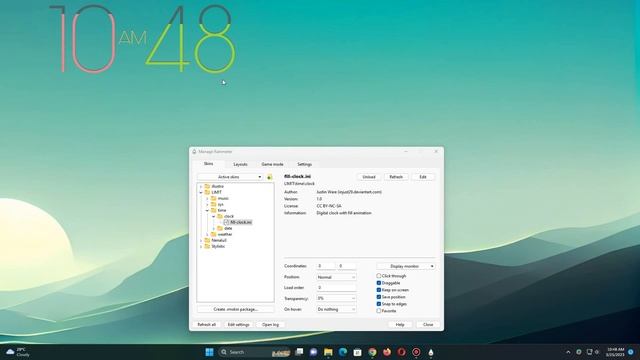Viewport: 640px width, 360px height.
Task: Click Create .rmskin package button
Action: coord(236,309)
